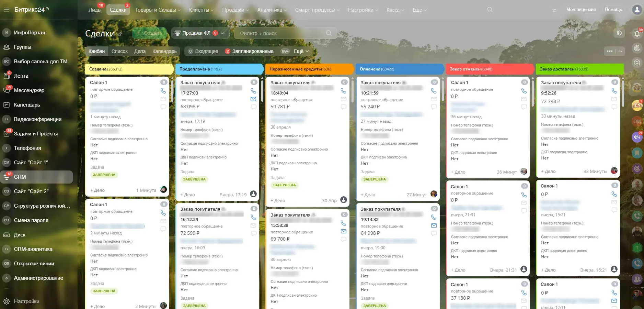
Task: Open Задачи и Проекты in sidebar
Action: tap(36, 134)
